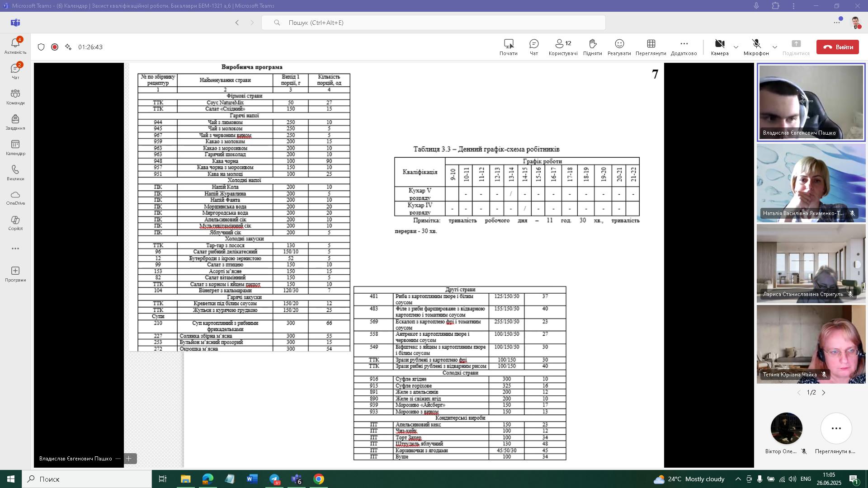Image resolution: width=868 pixels, height=488 pixels.
Task: Switch to Calendar tab in sidebar
Action: [x=15, y=147]
